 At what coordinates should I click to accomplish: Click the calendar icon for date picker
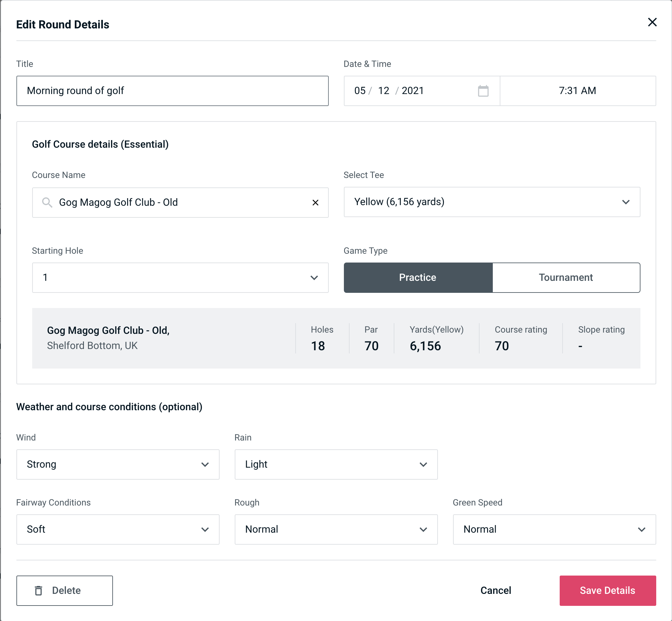483,90
